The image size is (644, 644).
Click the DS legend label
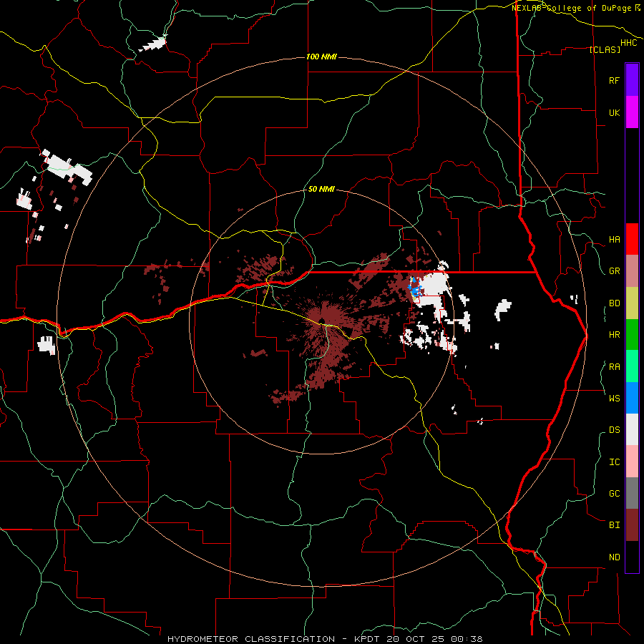coord(614,429)
